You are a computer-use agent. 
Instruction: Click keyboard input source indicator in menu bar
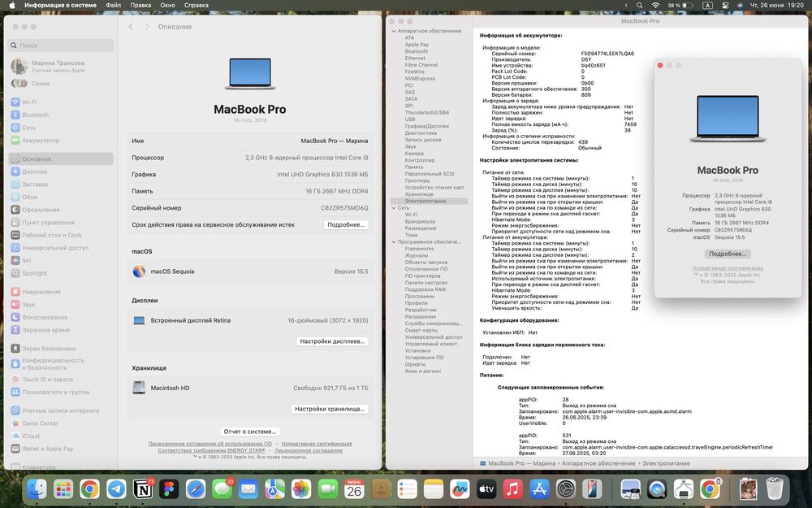pos(707,5)
